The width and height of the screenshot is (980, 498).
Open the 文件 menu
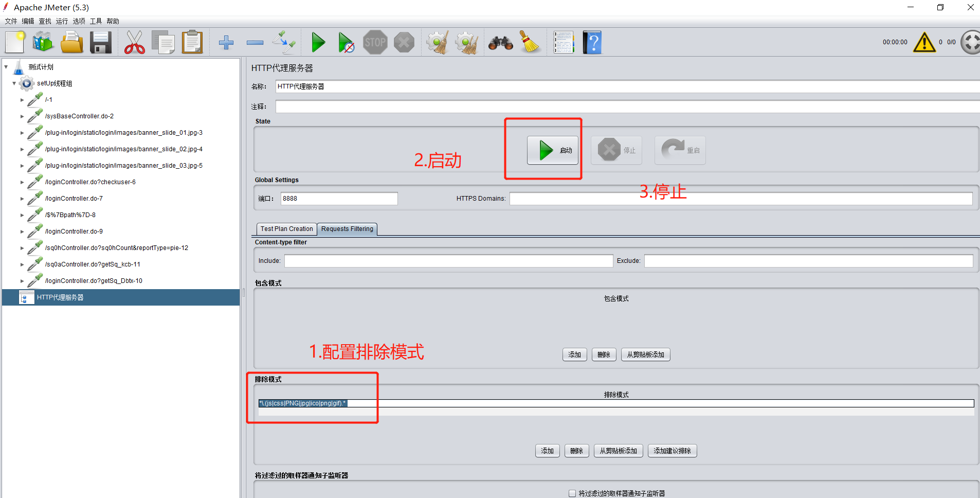pos(11,21)
